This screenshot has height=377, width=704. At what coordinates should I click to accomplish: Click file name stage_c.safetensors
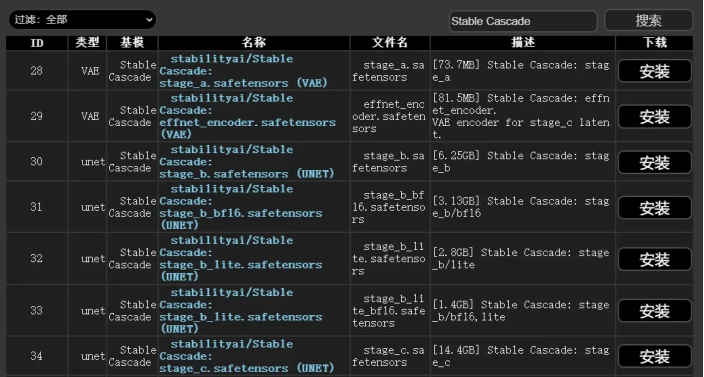(389, 356)
